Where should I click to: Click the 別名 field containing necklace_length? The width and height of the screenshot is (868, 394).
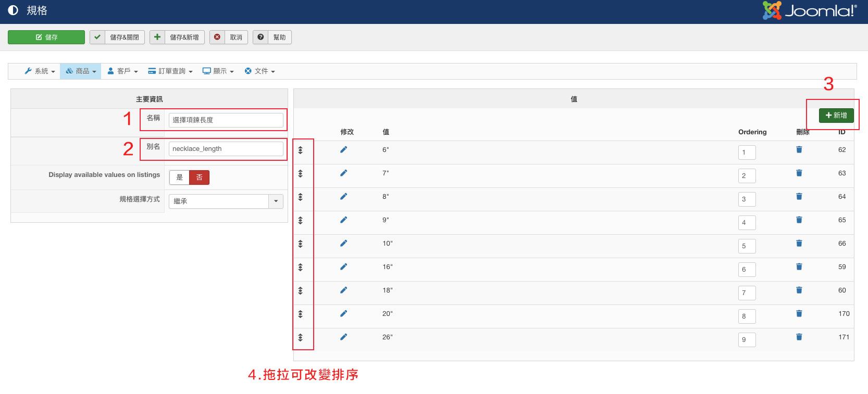(226, 149)
